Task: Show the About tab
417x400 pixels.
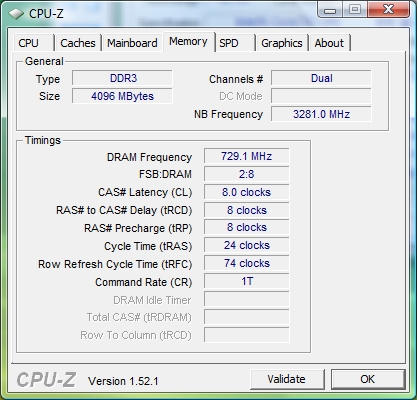Action: pyautogui.click(x=330, y=43)
